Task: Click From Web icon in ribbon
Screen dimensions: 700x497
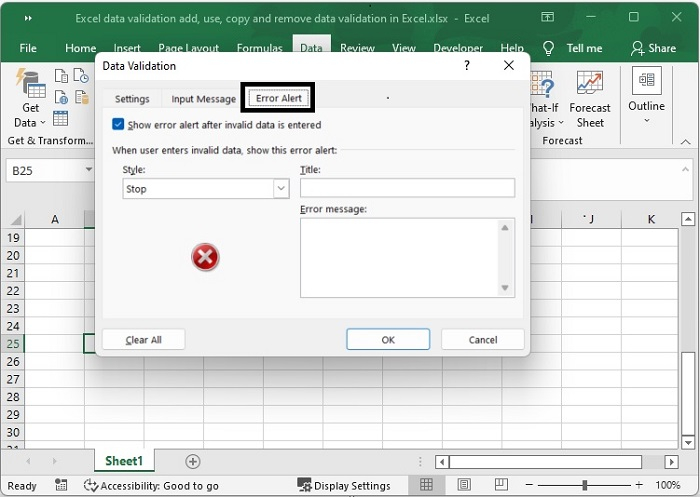Action: pos(61,96)
